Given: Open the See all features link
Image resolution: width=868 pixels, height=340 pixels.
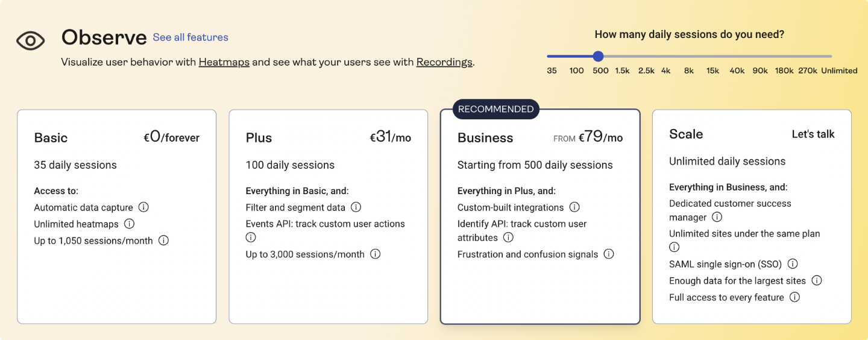Looking at the screenshot, I should coord(190,37).
